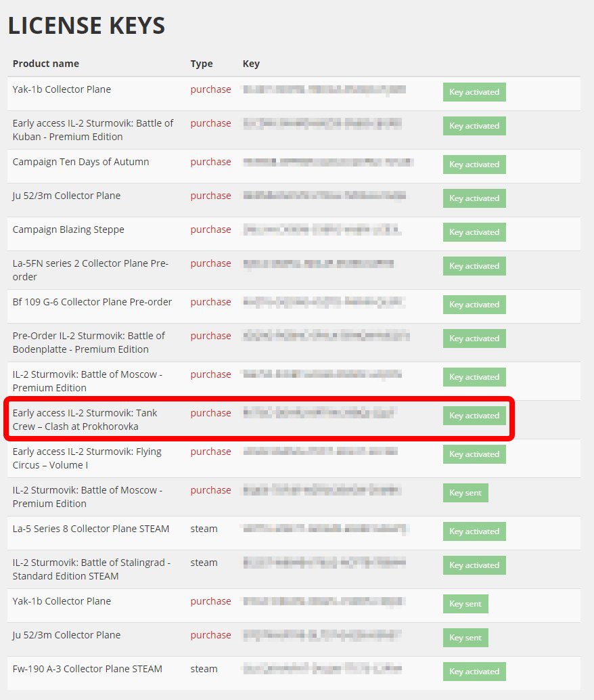Select Battle of Bodenplatte Premium Edition name
The height and width of the screenshot is (700, 594).
click(89, 343)
